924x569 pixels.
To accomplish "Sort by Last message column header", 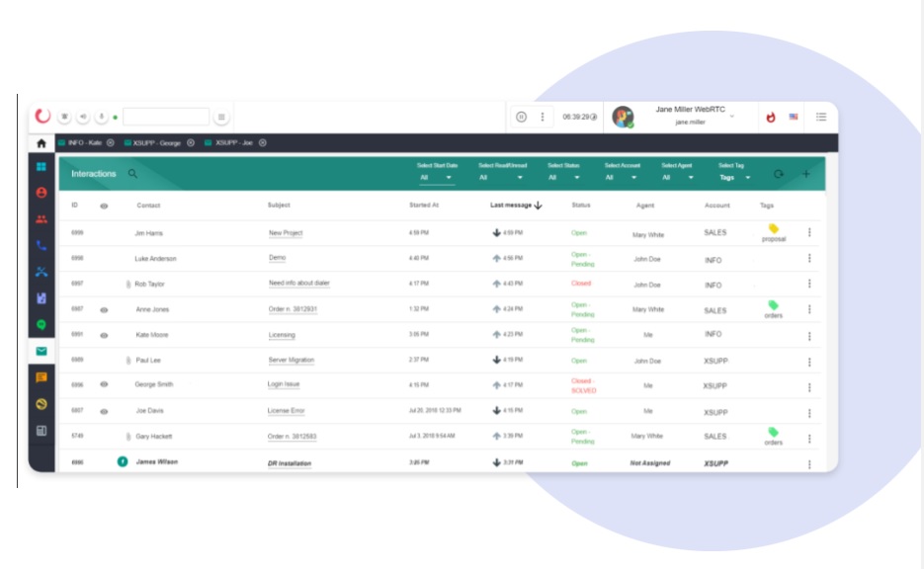I will (516, 205).
